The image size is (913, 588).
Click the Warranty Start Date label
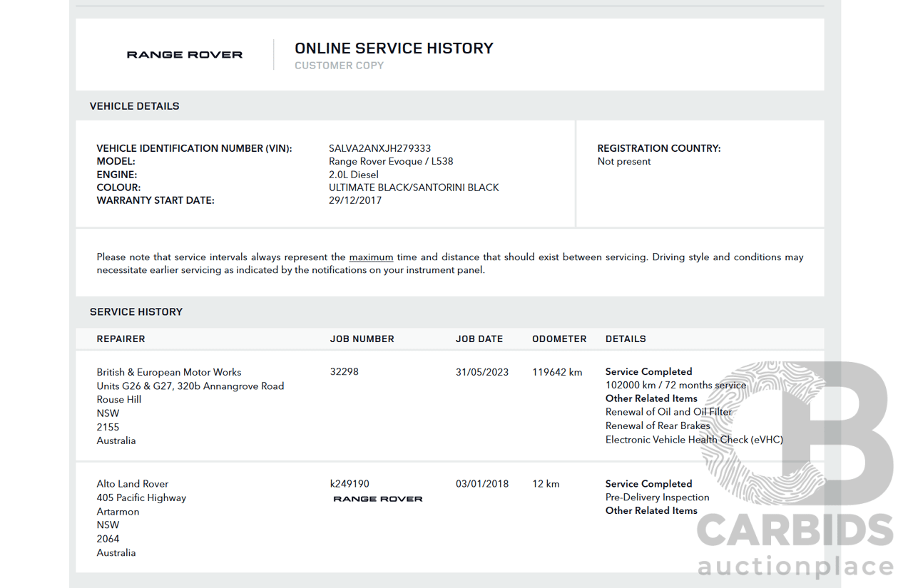[x=155, y=200]
